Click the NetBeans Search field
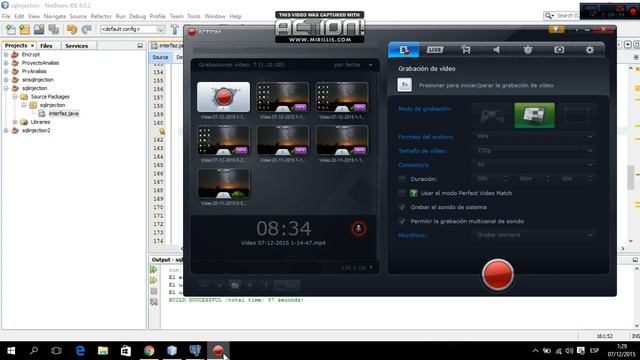640x360 pixels. 567,16
